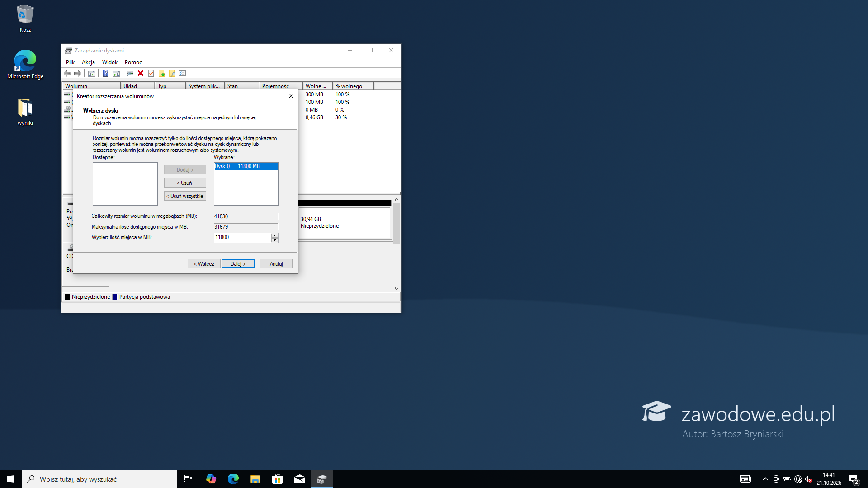The height and width of the screenshot is (488, 868).
Task: Select Dysk 0 11800 MB in Wybrane list
Action: pyautogui.click(x=246, y=167)
